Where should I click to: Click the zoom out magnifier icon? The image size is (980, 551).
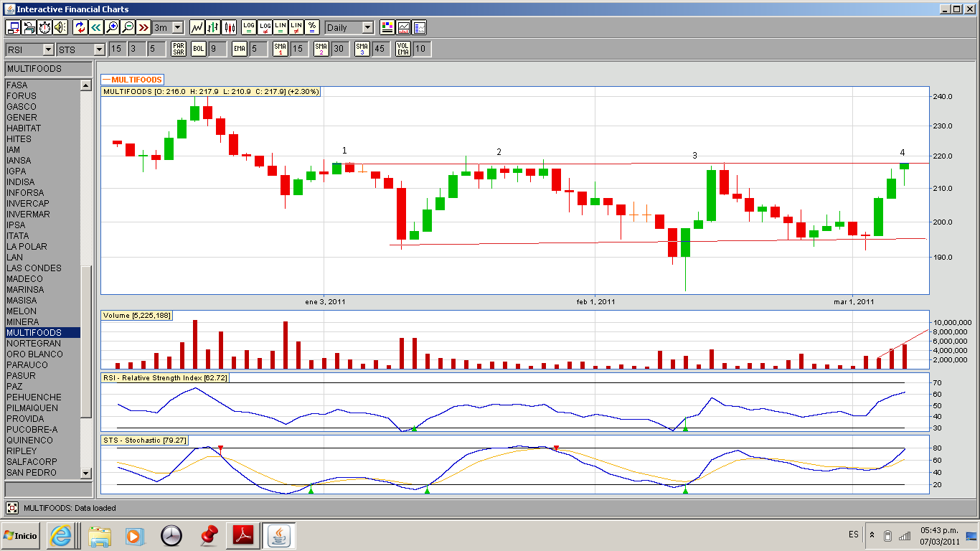point(128,27)
